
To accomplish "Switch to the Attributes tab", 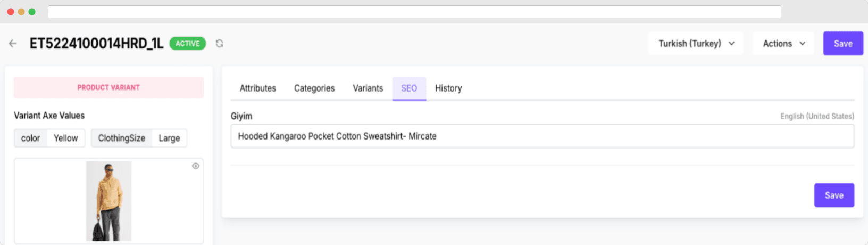I will coord(258,88).
